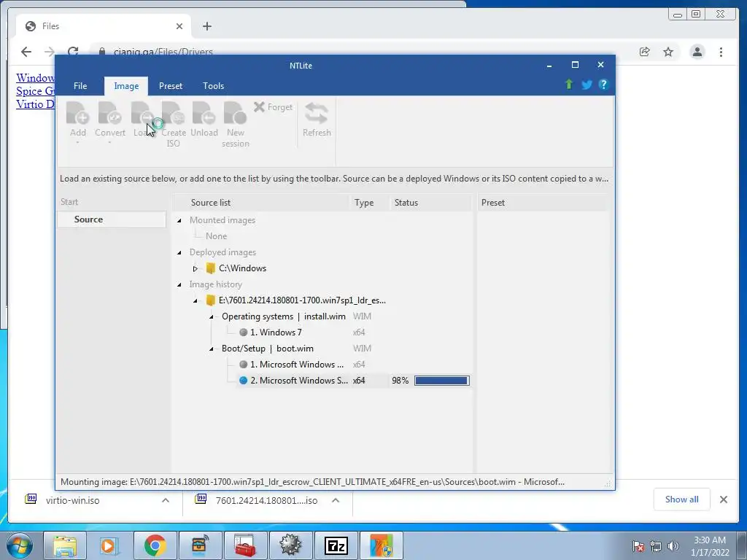Click the 3:30 AM taskbar clock
747x560 pixels.
pos(710,546)
